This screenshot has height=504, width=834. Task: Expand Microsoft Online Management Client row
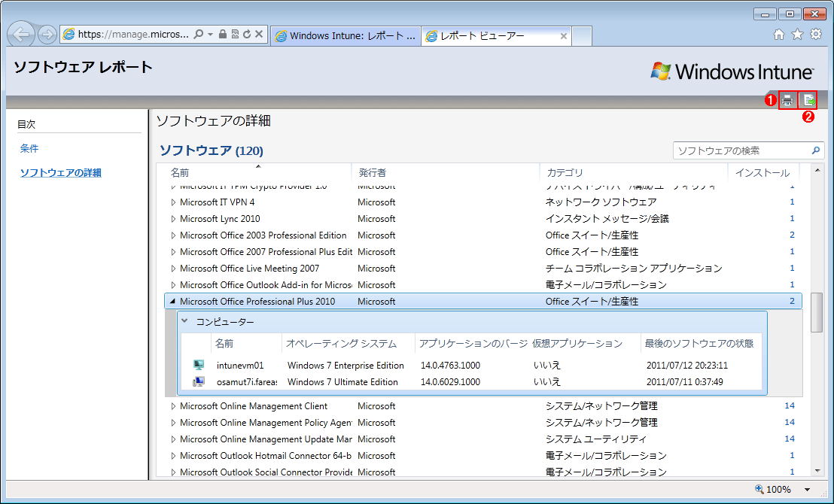pos(173,406)
